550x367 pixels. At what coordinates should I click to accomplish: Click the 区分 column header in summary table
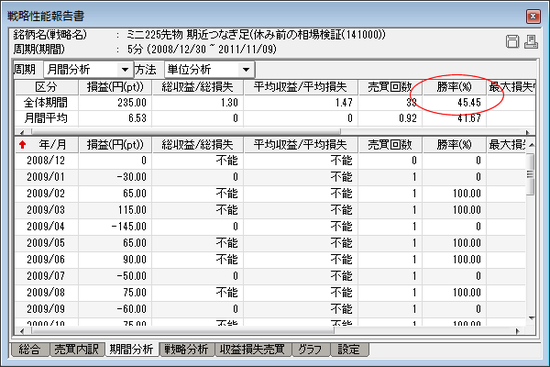pyautogui.click(x=46, y=87)
